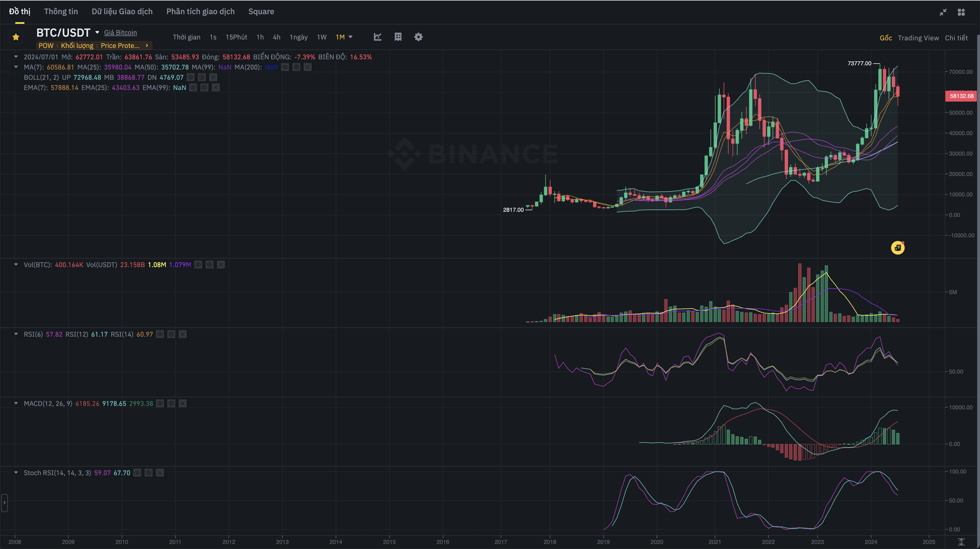Hide the Stoch RSI indicator via eye
This screenshot has height=549, width=980.
click(137, 473)
